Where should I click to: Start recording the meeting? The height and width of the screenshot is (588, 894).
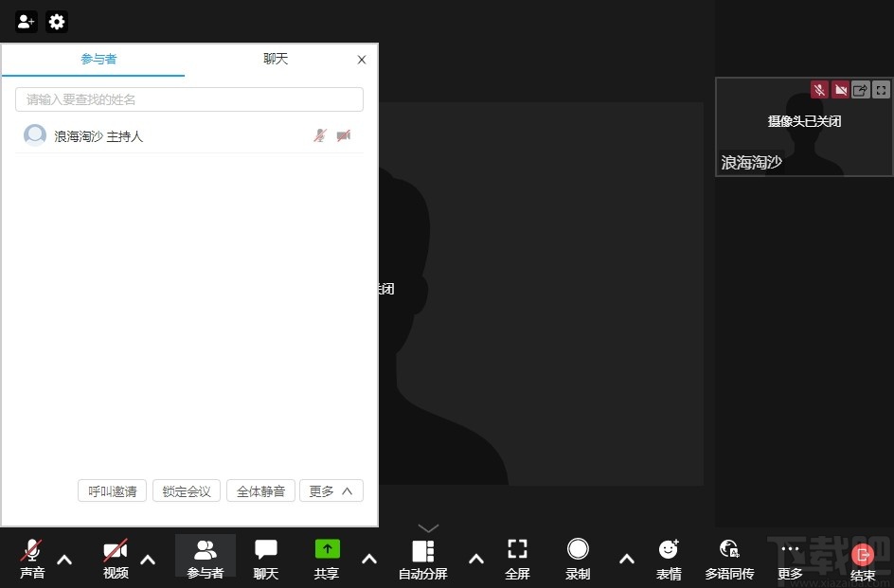click(x=578, y=559)
